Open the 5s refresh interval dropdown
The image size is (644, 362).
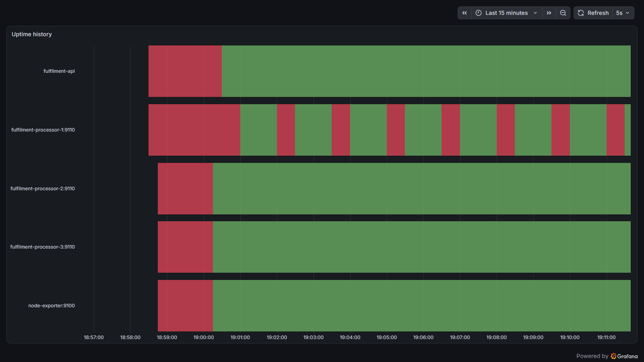[623, 13]
